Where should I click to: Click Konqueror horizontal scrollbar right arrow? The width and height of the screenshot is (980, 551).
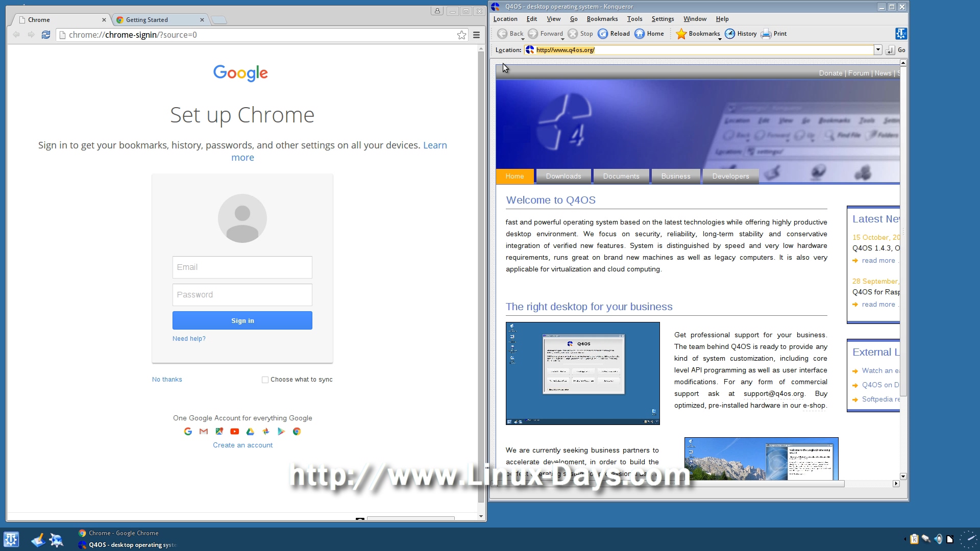click(x=896, y=483)
